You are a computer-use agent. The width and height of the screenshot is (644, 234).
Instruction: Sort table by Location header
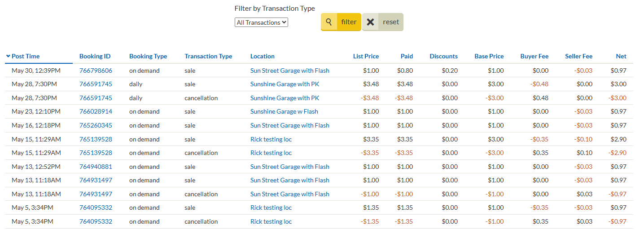(x=262, y=56)
